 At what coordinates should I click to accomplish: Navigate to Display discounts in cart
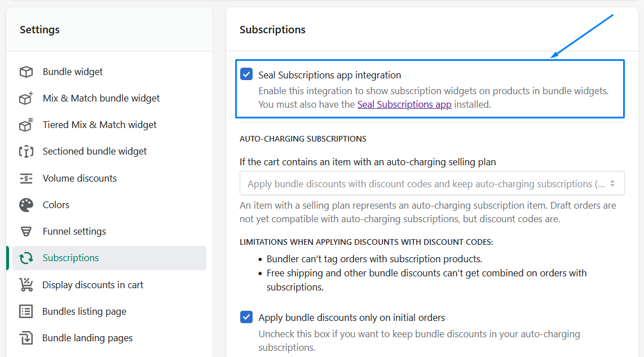click(x=92, y=285)
